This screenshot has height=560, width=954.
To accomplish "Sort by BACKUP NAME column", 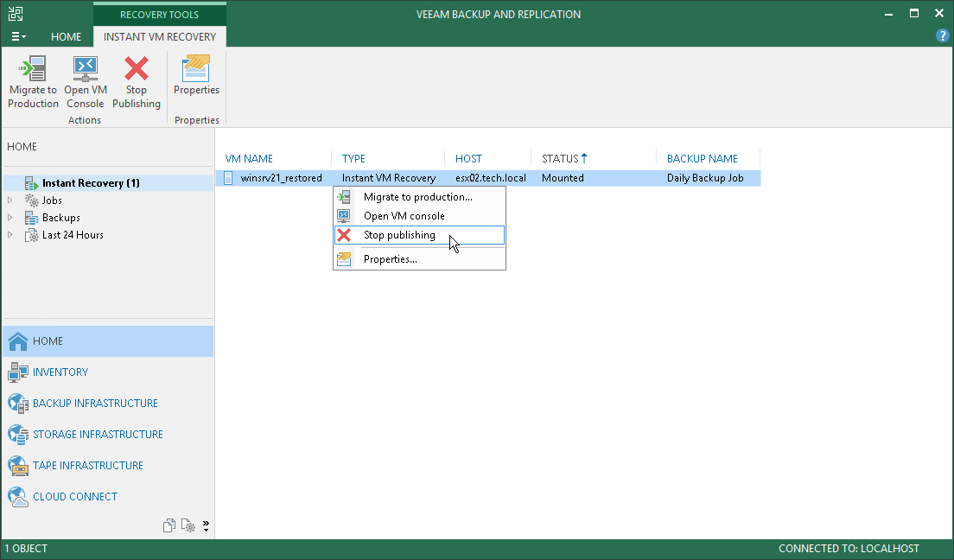I will coord(703,159).
